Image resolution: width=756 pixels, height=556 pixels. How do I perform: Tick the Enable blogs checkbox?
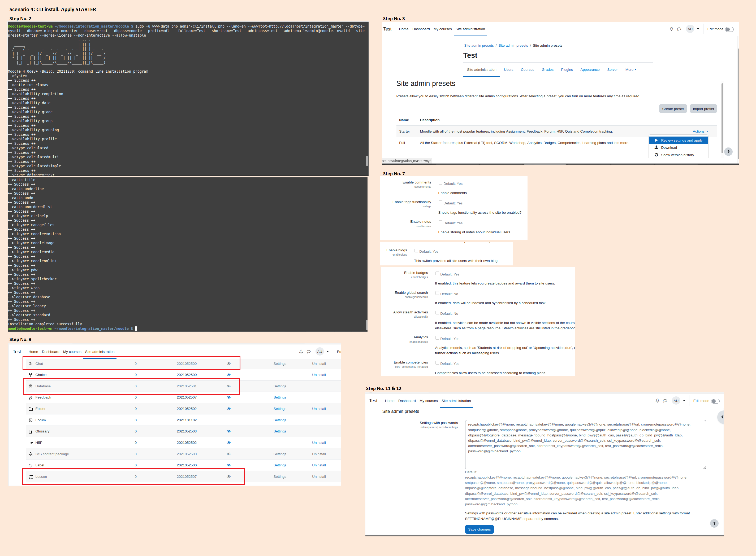coord(416,250)
